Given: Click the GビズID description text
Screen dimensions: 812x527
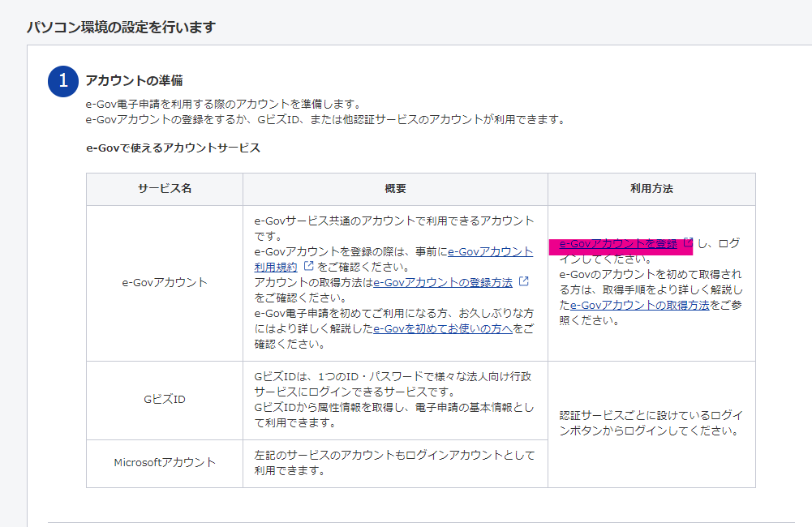Looking at the screenshot, I should 394,400.
